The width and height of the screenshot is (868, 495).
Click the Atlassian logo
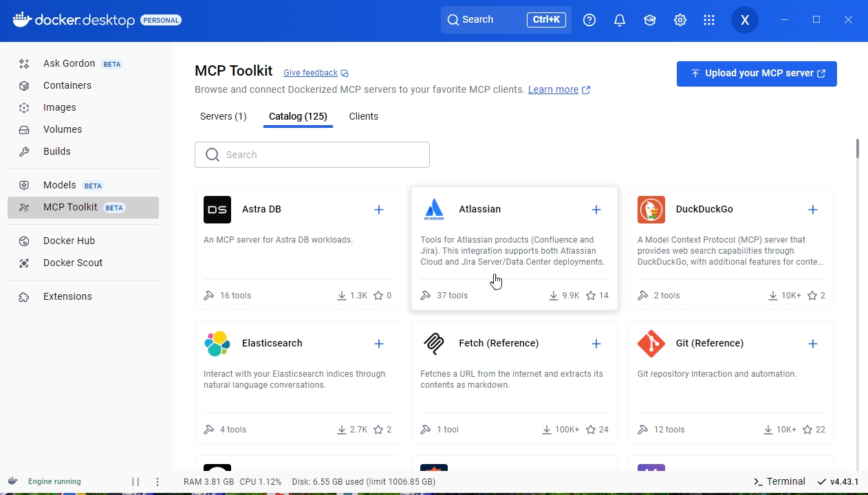coord(434,210)
